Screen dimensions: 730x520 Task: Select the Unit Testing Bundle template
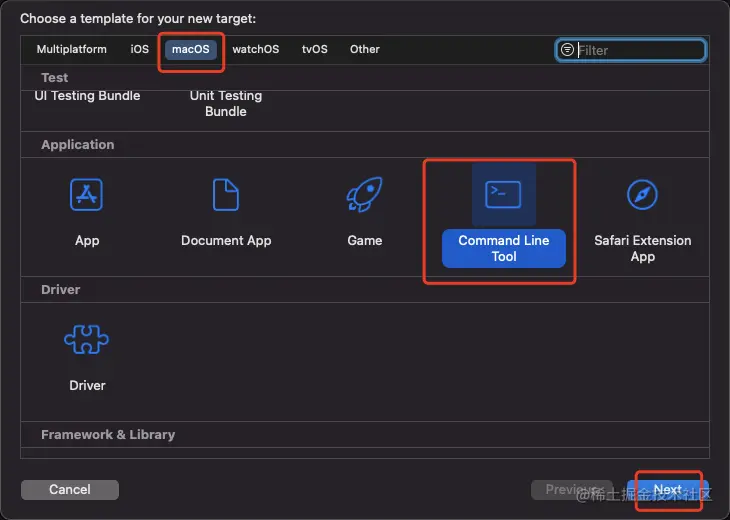point(226,103)
